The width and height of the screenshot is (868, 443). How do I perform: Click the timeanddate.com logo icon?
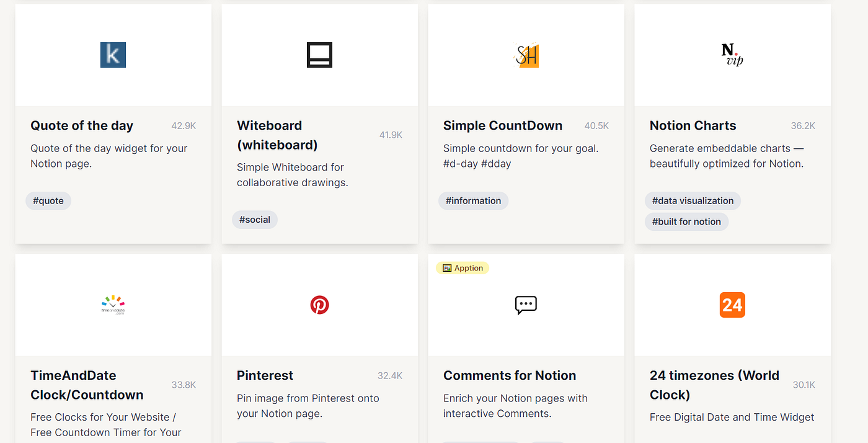[113, 304]
